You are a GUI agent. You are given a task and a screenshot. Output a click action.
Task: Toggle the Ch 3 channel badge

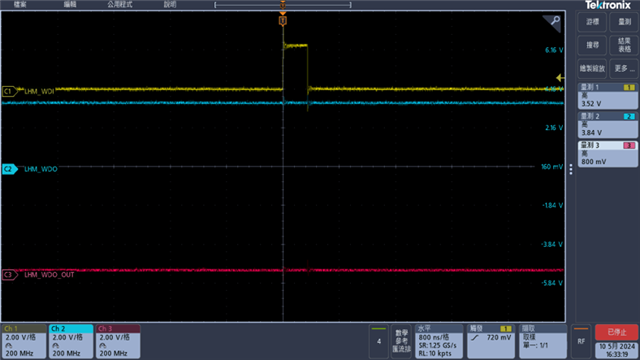[118, 341]
